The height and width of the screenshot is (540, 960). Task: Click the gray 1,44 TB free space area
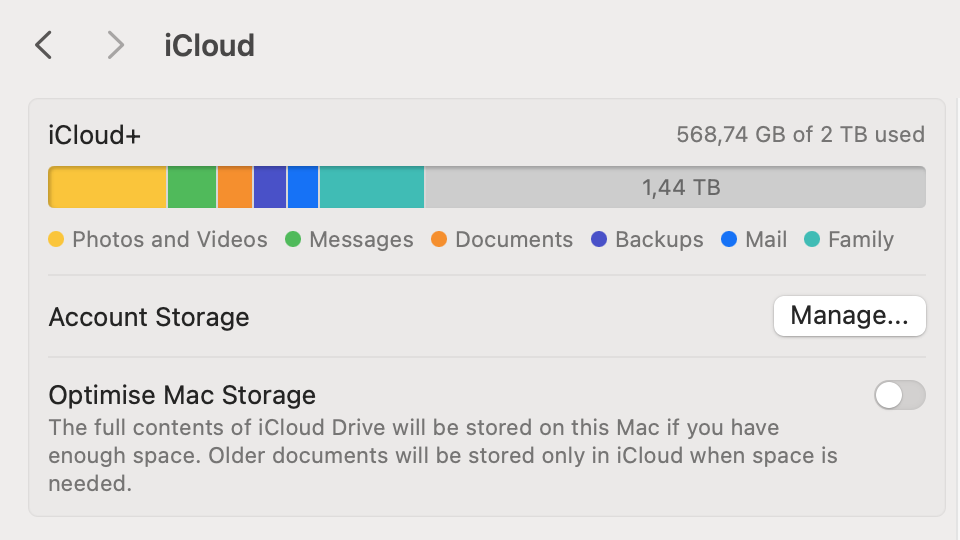(680, 187)
